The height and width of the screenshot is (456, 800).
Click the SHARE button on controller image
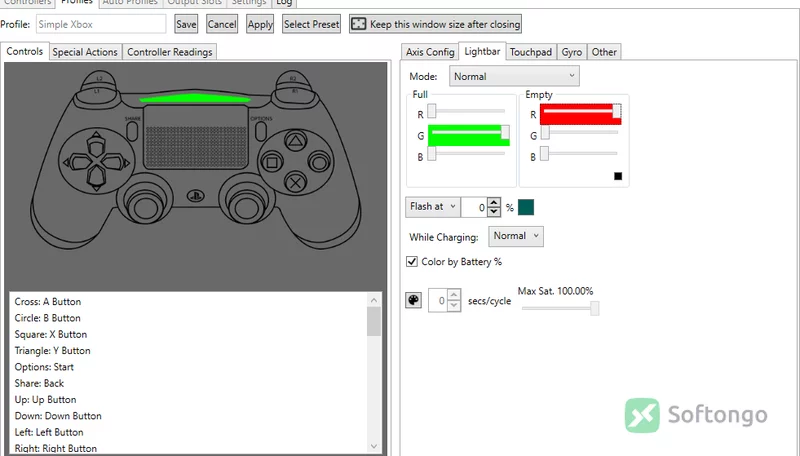click(x=132, y=131)
